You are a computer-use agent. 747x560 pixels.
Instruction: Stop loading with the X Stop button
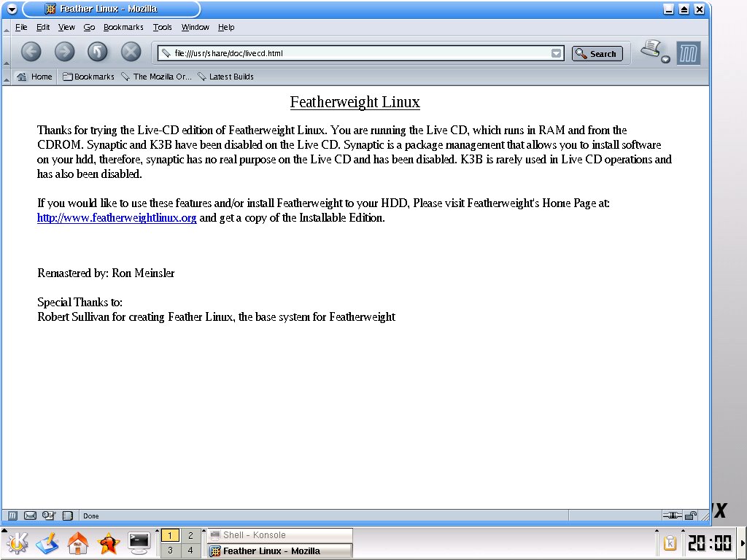[131, 52]
